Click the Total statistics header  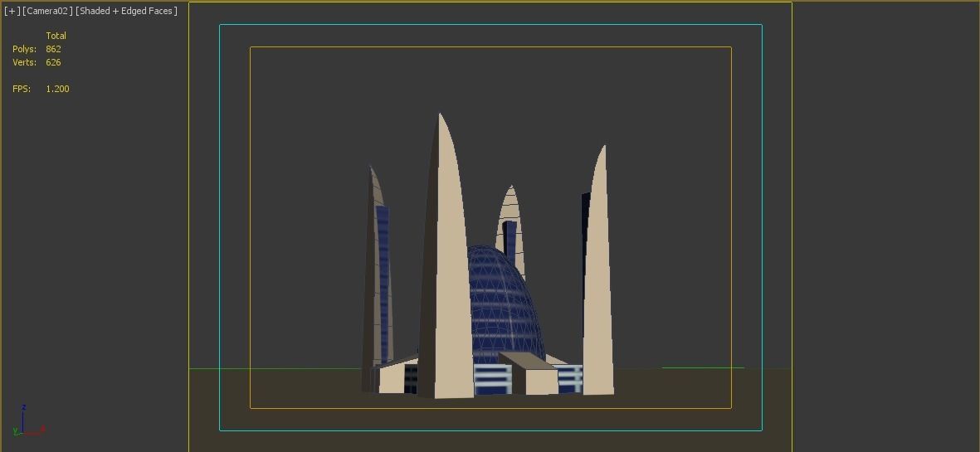point(56,36)
